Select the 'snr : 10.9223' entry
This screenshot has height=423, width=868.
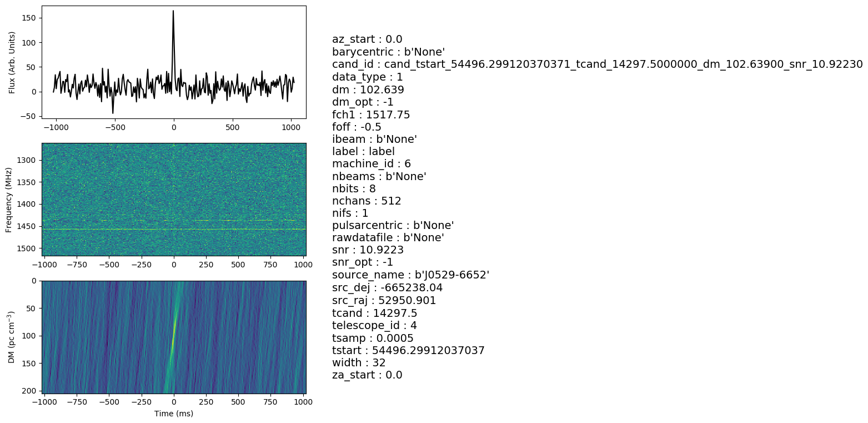tap(368, 250)
